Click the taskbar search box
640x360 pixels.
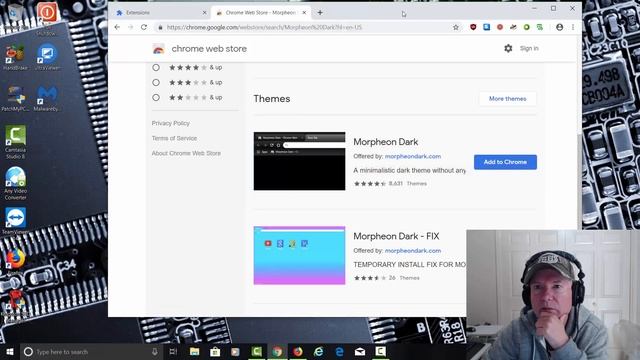[90, 351]
